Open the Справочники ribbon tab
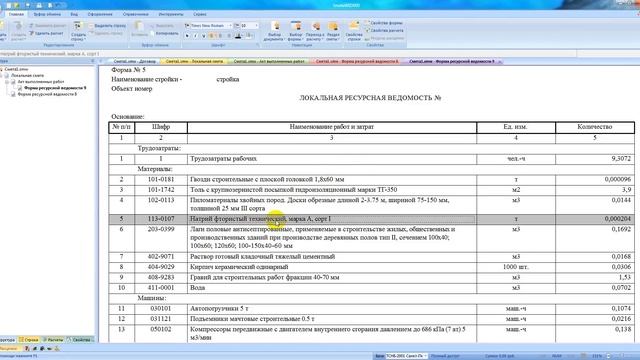 point(136,14)
